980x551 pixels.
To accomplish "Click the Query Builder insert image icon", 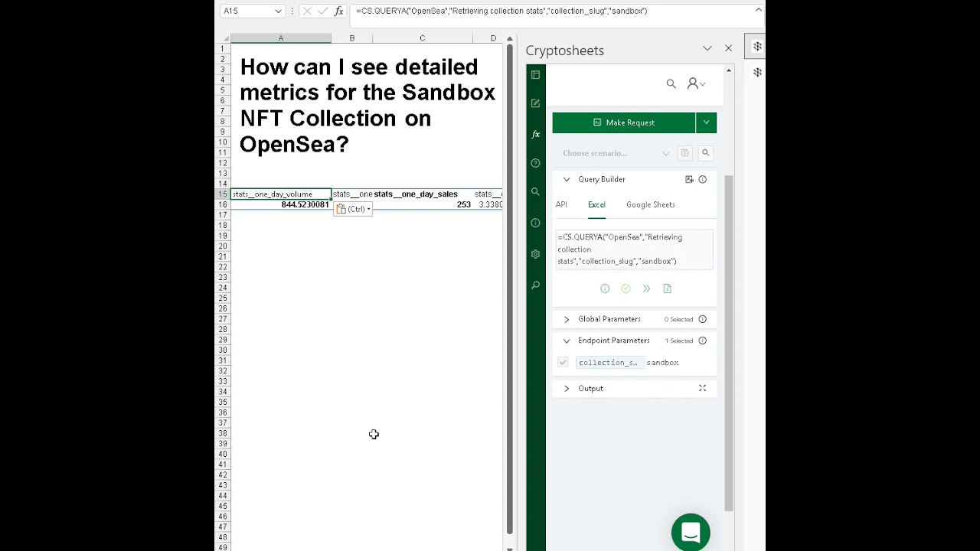I will click(x=689, y=179).
